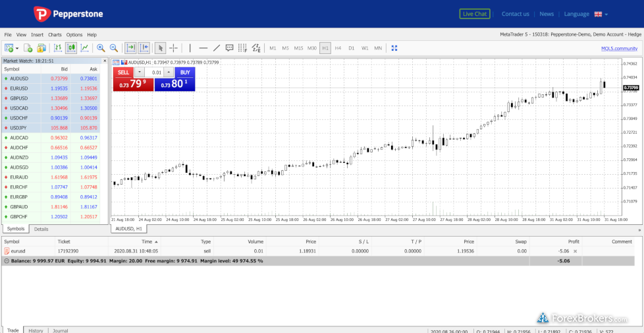Decrease volume with the down arrow
Image resolution: width=644 pixels, height=333 pixels.
pos(140,73)
